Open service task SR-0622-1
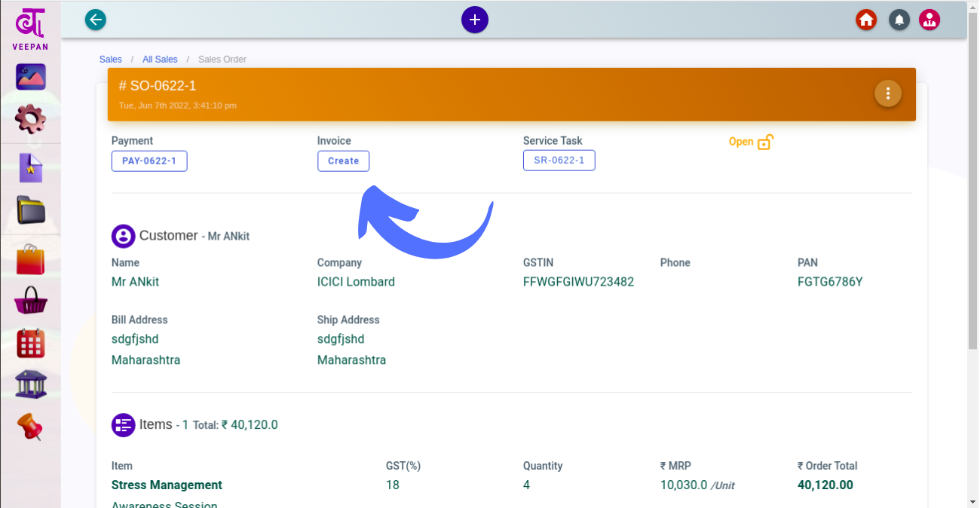Screen dimensions: 980x508 (559, 161)
